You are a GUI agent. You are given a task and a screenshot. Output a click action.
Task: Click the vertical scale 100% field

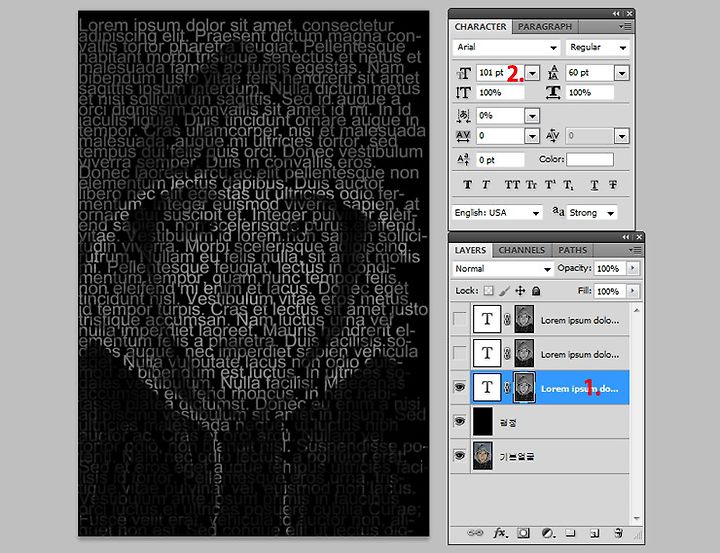pyautogui.click(x=500, y=93)
